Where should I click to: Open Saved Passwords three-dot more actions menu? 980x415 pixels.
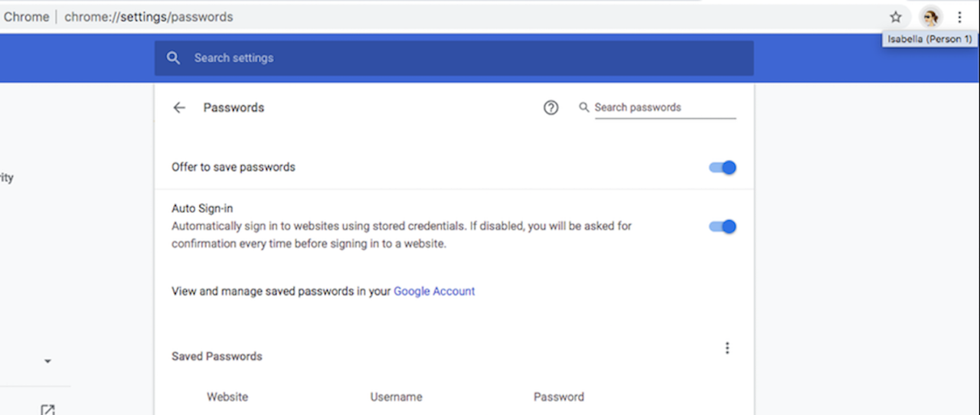[727, 348]
